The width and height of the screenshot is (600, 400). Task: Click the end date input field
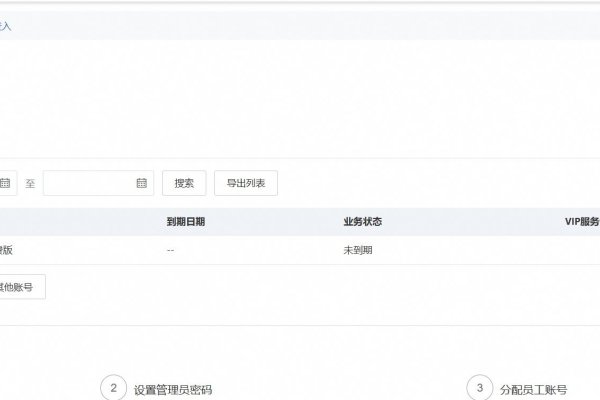click(x=98, y=183)
